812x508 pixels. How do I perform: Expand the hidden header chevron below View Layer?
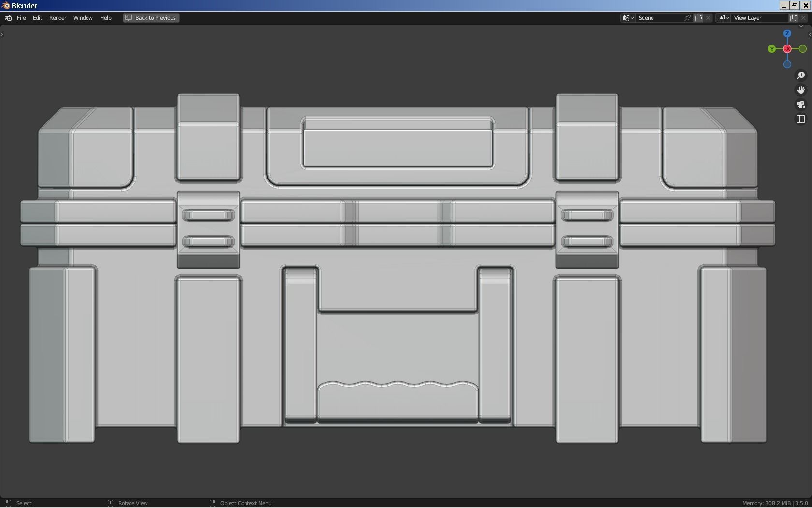pos(801,26)
